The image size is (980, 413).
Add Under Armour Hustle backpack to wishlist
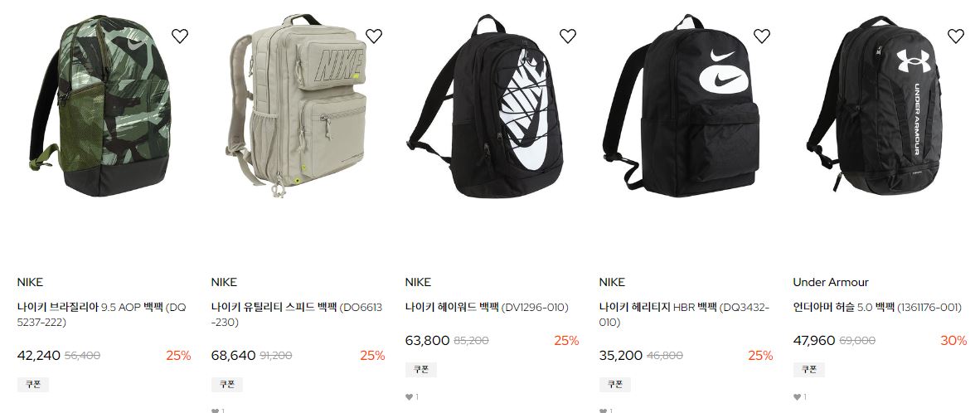[x=956, y=36]
